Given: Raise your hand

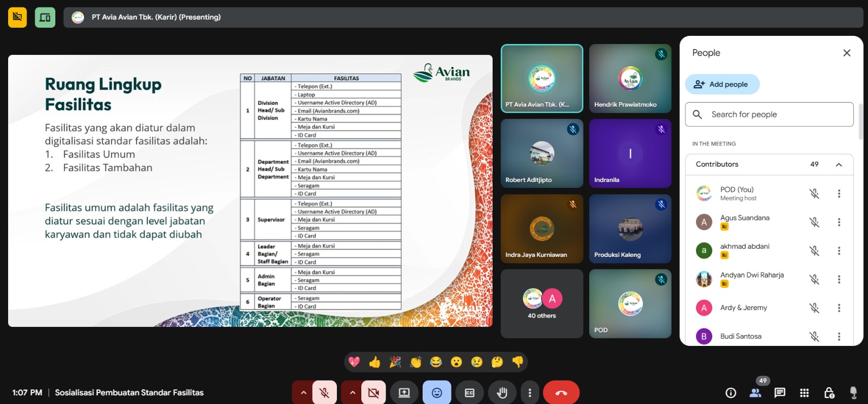Looking at the screenshot, I should point(502,393).
